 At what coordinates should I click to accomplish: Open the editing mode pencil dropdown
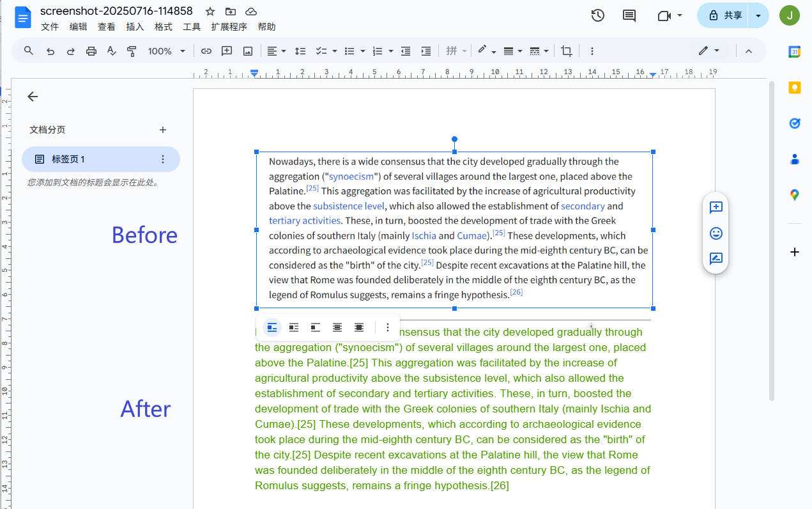point(709,51)
